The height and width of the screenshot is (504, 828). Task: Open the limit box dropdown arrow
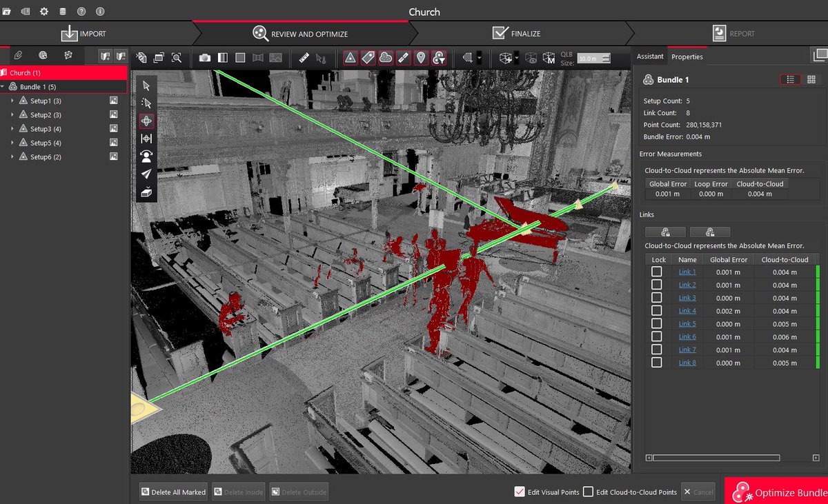517,58
